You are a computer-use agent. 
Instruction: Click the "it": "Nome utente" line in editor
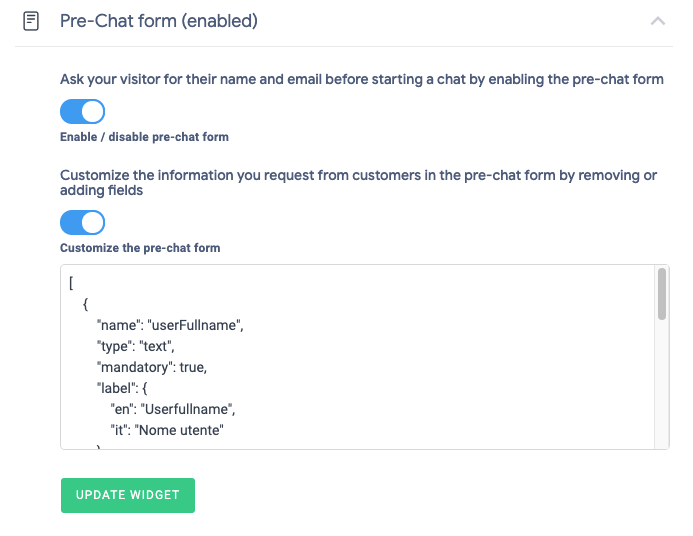166,430
